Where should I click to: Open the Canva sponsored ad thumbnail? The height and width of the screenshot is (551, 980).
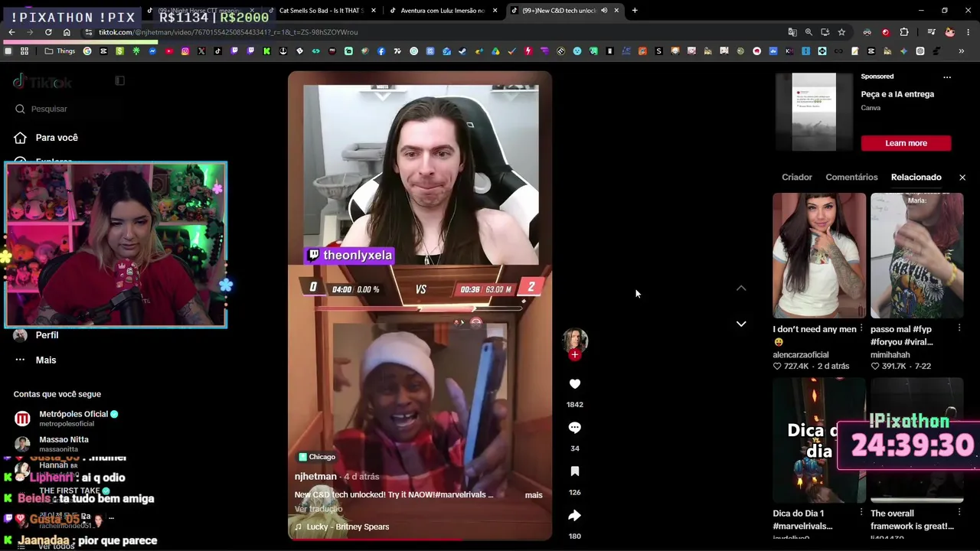click(814, 112)
